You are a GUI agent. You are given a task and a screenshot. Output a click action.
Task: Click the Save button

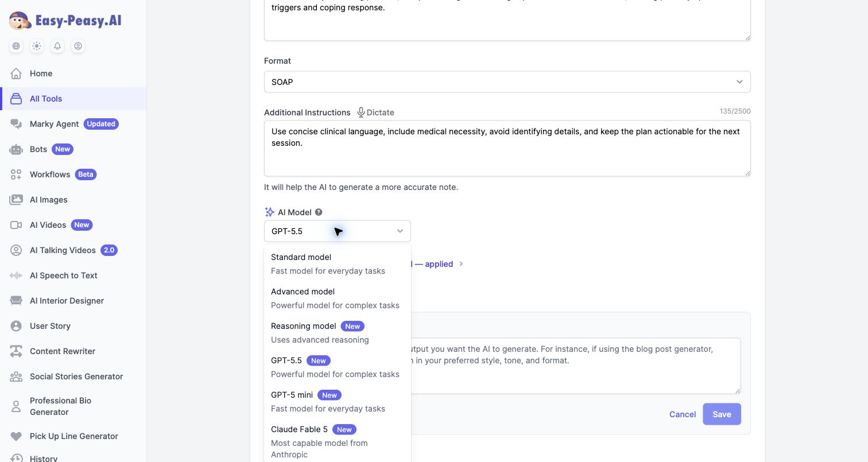tap(722, 414)
